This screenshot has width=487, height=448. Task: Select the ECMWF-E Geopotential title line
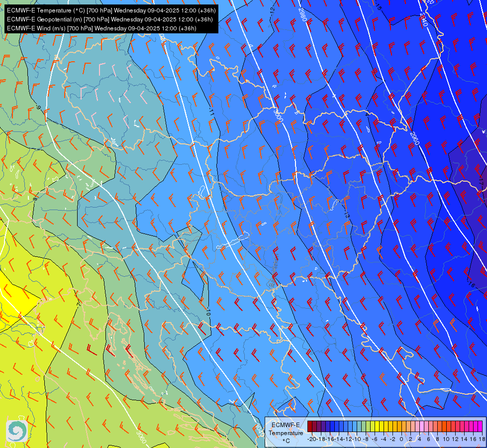[109, 19]
